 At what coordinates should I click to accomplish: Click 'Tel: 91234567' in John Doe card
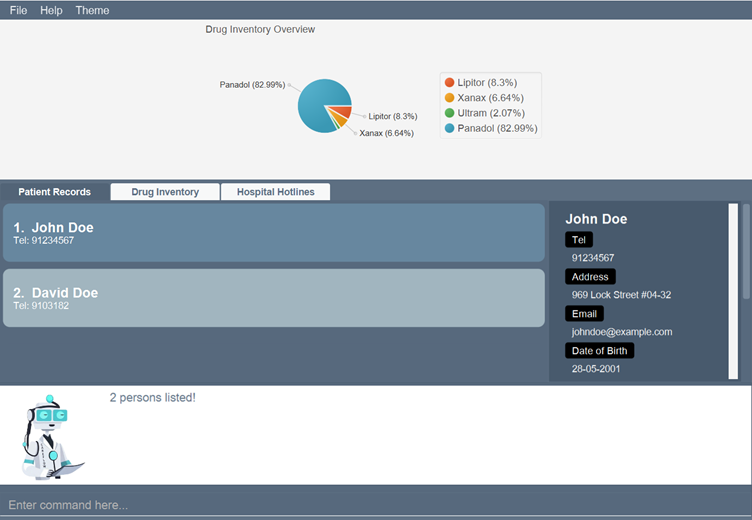44,241
